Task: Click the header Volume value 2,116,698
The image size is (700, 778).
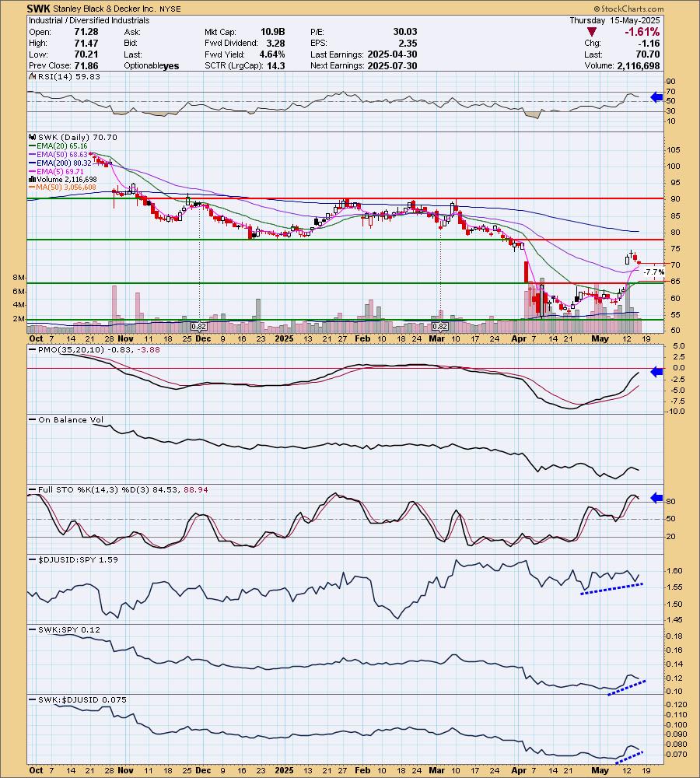Action: (x=639, y=66)
